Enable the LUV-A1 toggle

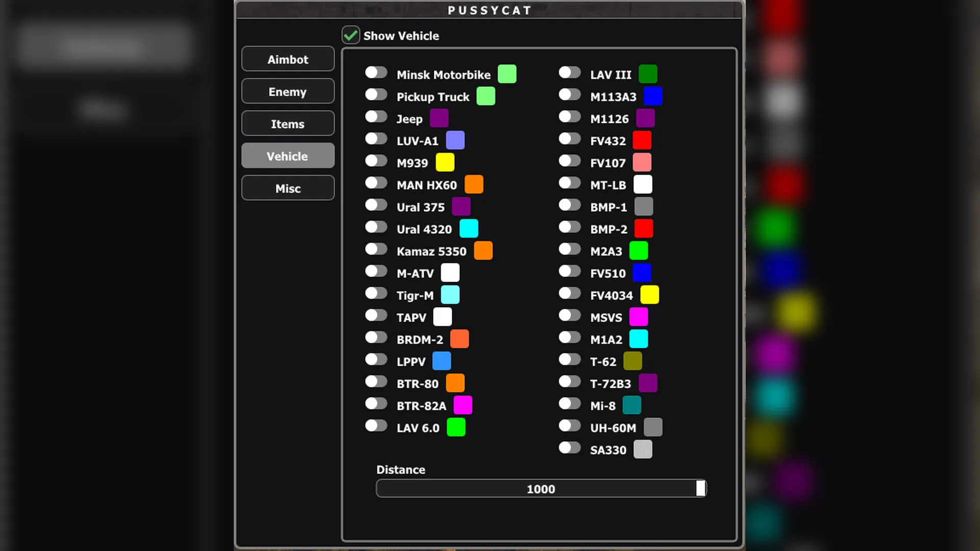[x=376, y=139]
